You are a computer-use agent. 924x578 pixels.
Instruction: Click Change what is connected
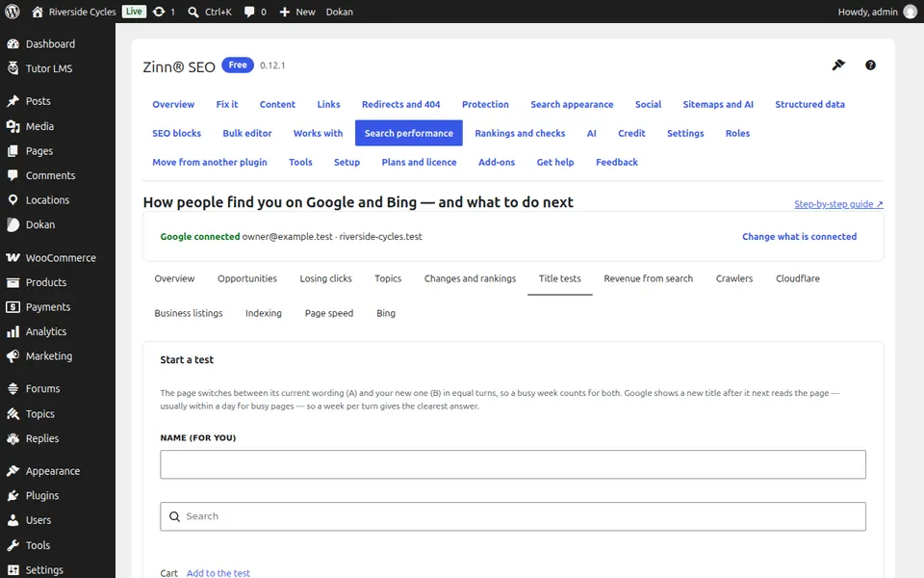click(799, 237)
